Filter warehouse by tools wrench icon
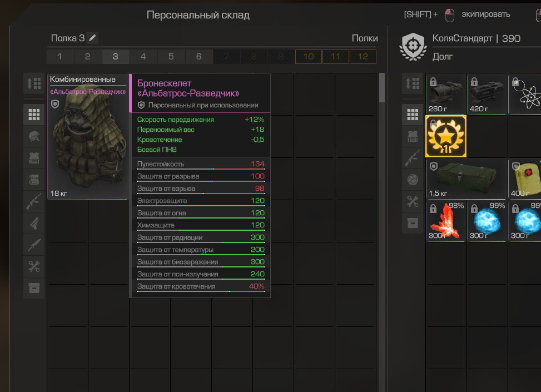The width and height of the screenshot is (541, 392). point(34,266)
